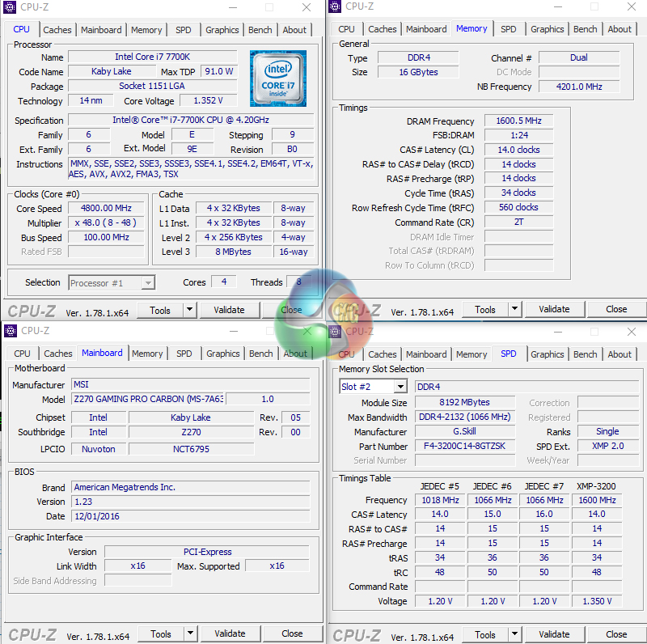Image resolution: width=647 pixels, height=644 pixels.
Task: Switch to the Bench tab in the processor window
Action: click(260, 30)
